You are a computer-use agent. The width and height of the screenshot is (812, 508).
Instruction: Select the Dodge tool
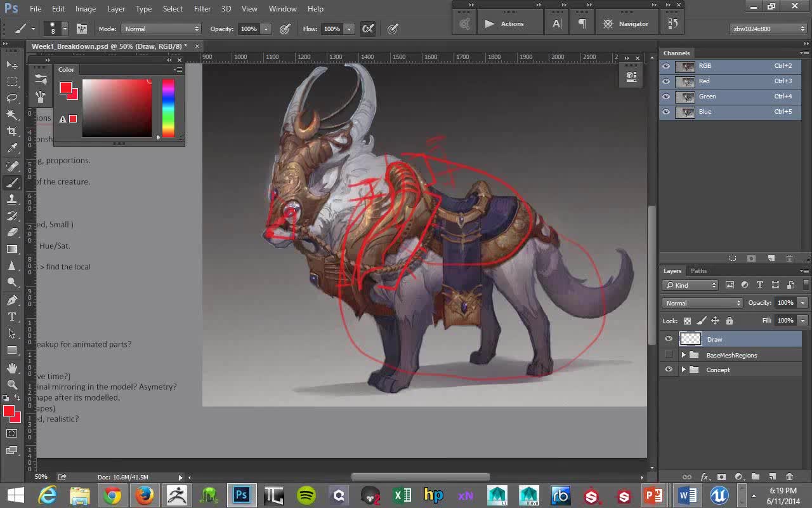pos(12,282)
